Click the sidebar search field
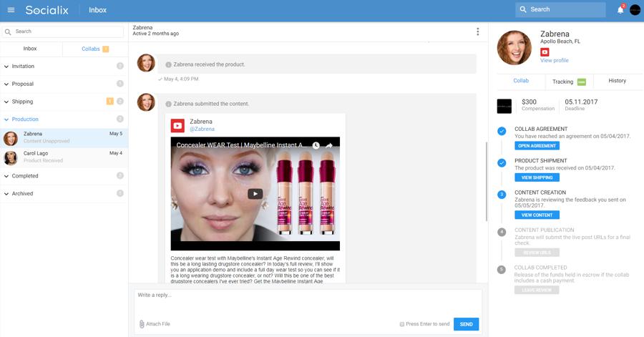Image resolution: width=644 pixels, height=337 pixels. (x=62, y=31)
